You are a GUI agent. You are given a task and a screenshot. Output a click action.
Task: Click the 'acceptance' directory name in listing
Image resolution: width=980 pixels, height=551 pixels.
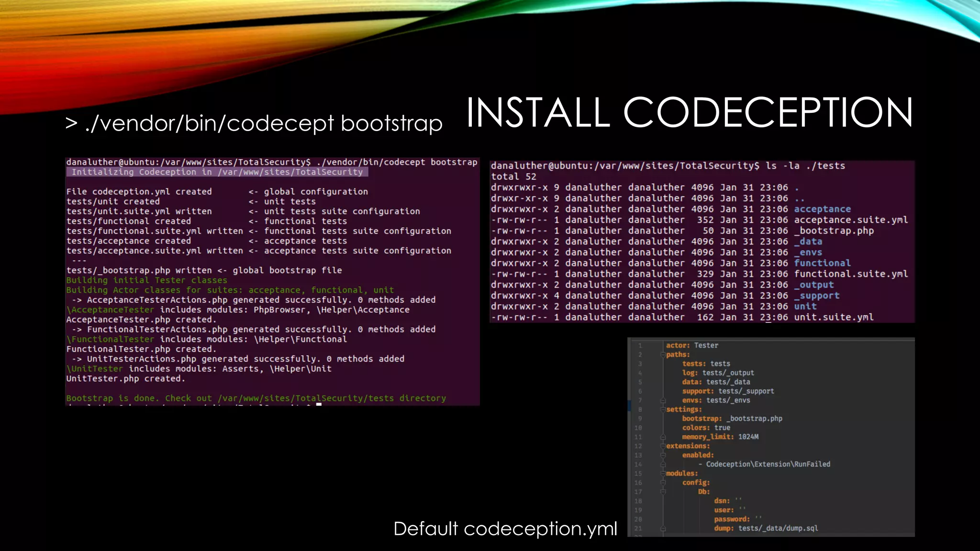[x=823, y=209]
